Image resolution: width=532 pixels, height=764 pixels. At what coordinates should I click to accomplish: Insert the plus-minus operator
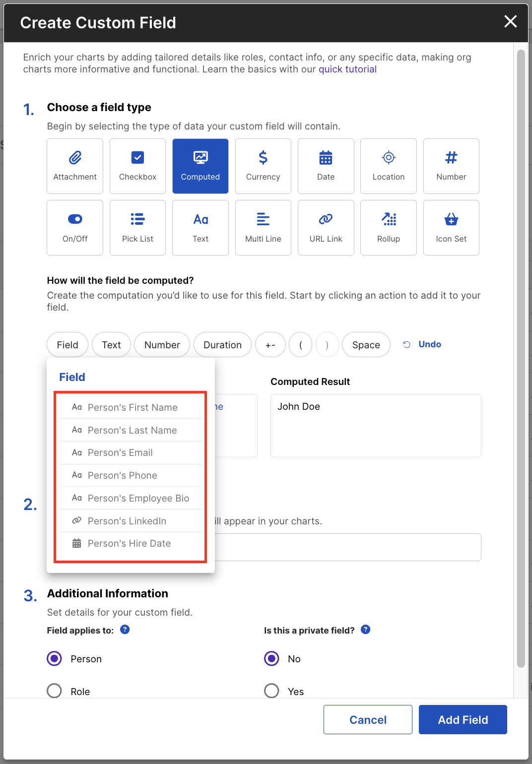pos(270,345)
